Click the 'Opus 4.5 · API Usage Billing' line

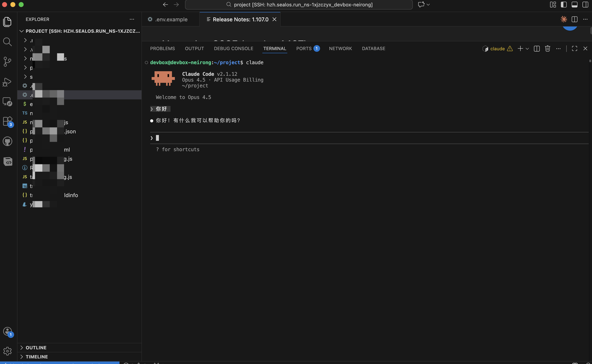[x=222, y=80]
